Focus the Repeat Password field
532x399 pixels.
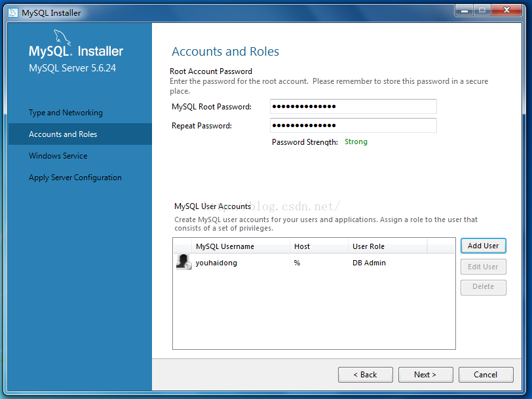click(x=353, y=126)
